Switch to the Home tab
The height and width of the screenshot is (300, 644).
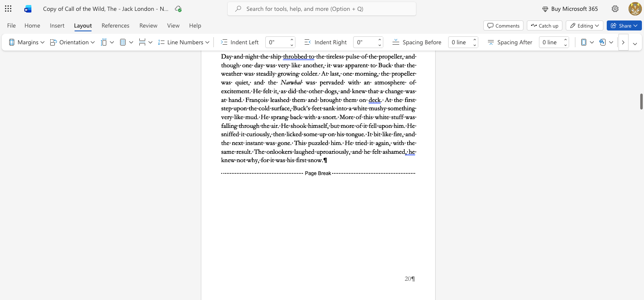[32, 25]
